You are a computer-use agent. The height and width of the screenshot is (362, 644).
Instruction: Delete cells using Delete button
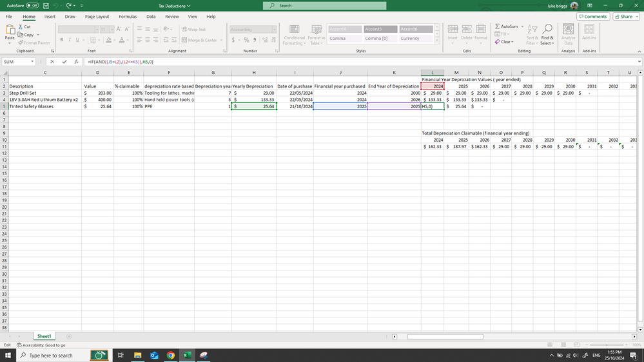click(467, 35)
